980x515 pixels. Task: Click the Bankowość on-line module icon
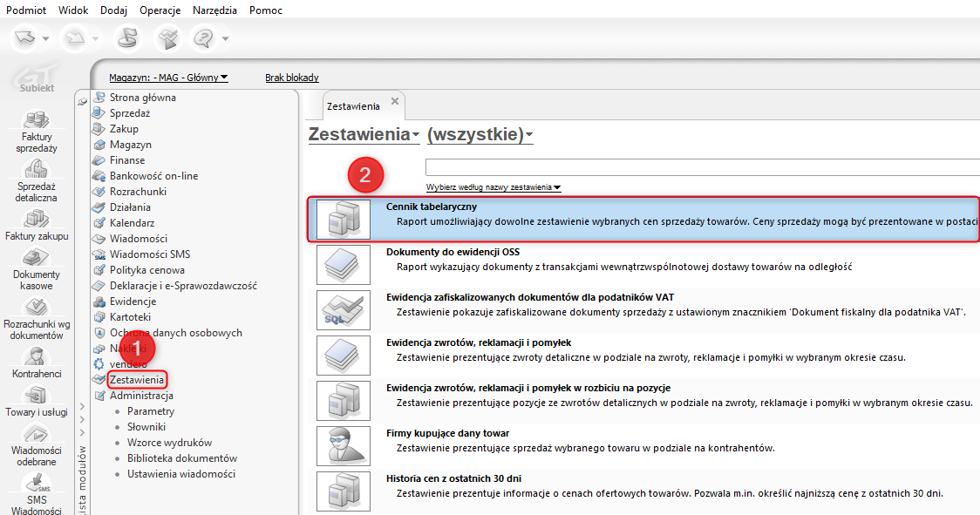point(99,176)
